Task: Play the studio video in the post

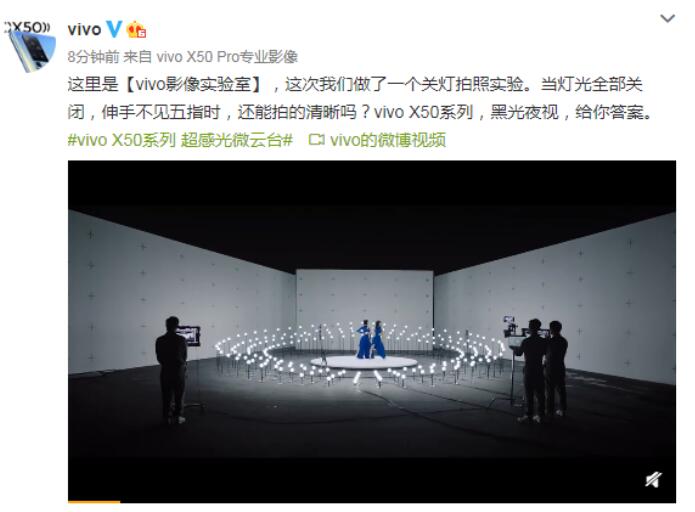Action: (372, 331)
